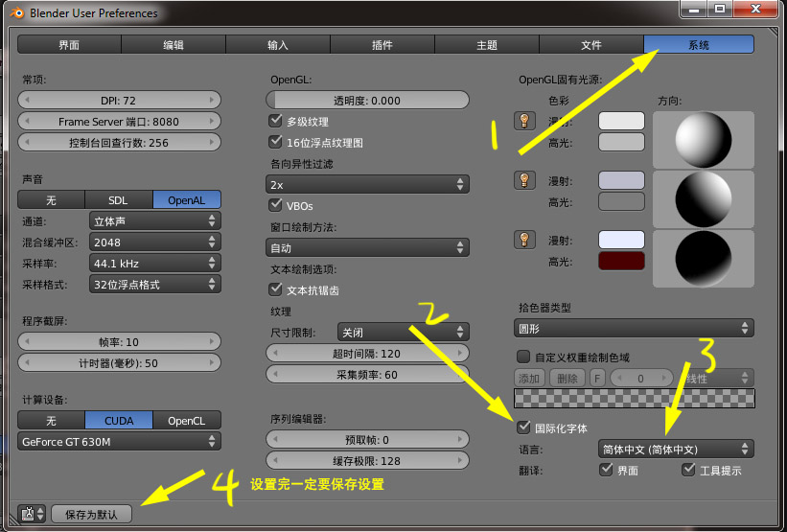Open the editor type selector next to 保存为默认
This screenshot has height=532, width=787.
[x=33, y=514]
